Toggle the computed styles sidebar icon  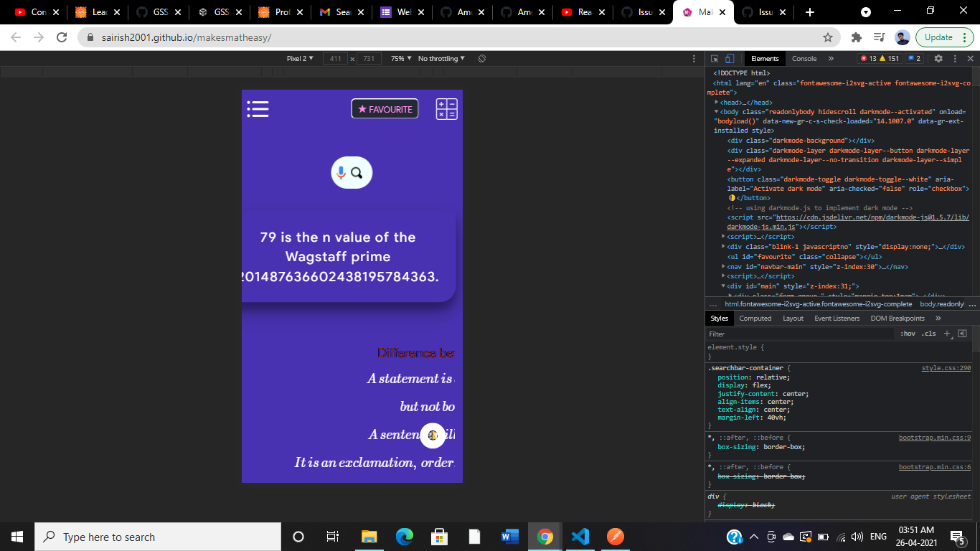click(962, 334)
